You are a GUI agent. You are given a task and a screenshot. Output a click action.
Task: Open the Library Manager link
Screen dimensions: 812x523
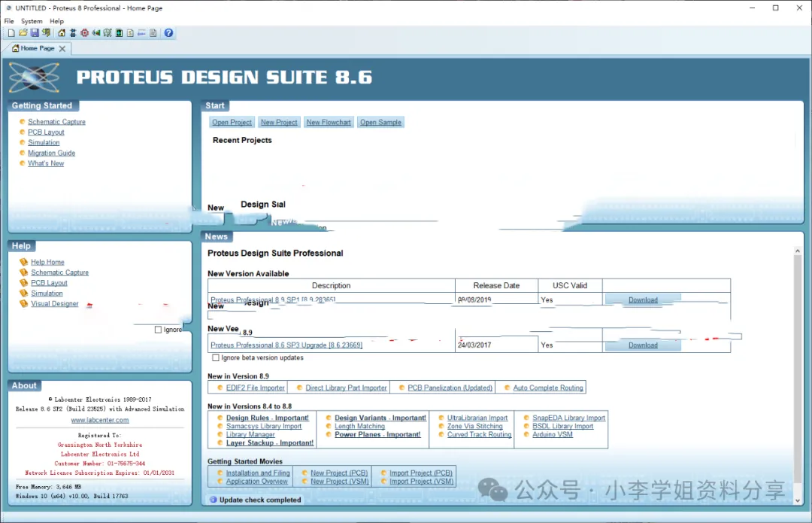click(250, 434)
